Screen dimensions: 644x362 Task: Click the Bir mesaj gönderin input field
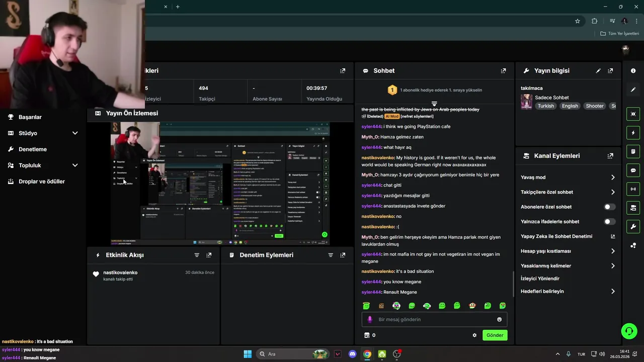pyautogui.click(x=434, y=319)
